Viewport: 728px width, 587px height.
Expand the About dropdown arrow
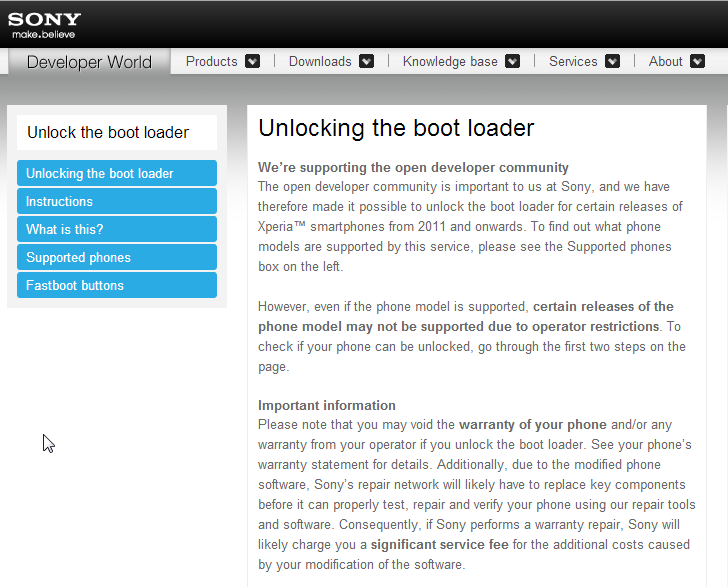click(x=697, y=61)
